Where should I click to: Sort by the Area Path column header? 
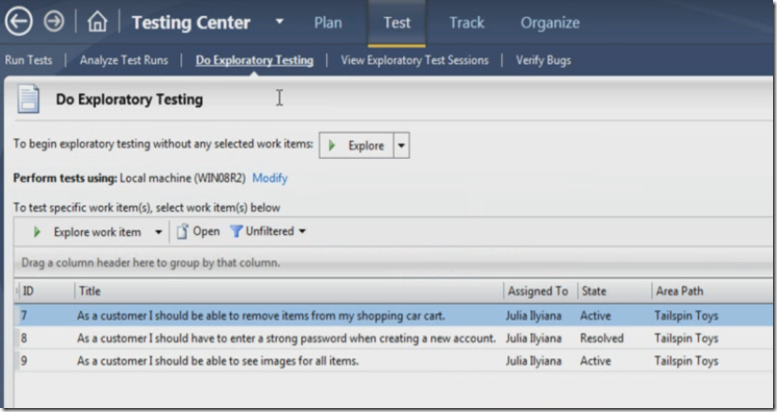[712, 291]
